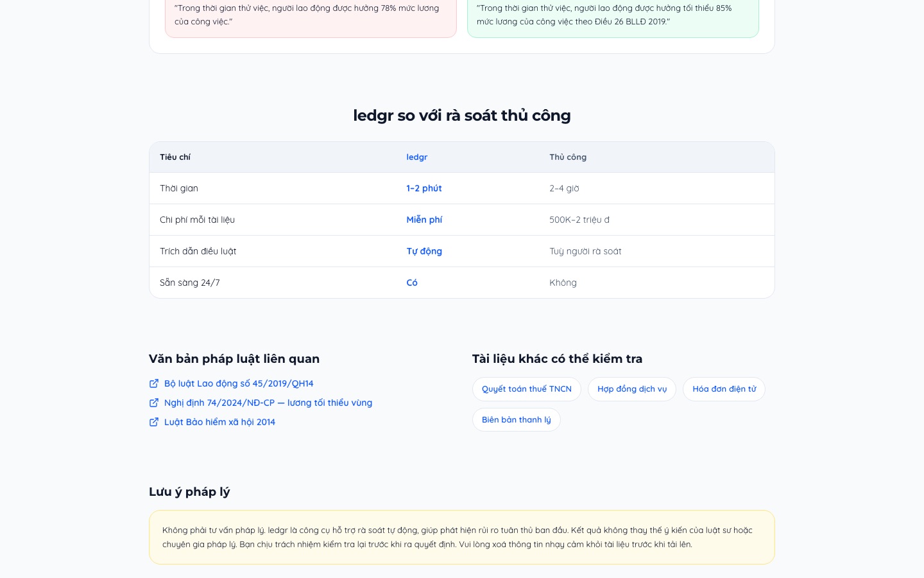This screenshot has width=924, height=578.
Task: Click the Chi phí mỗi tài liệu label
Action: coord(197,220)
